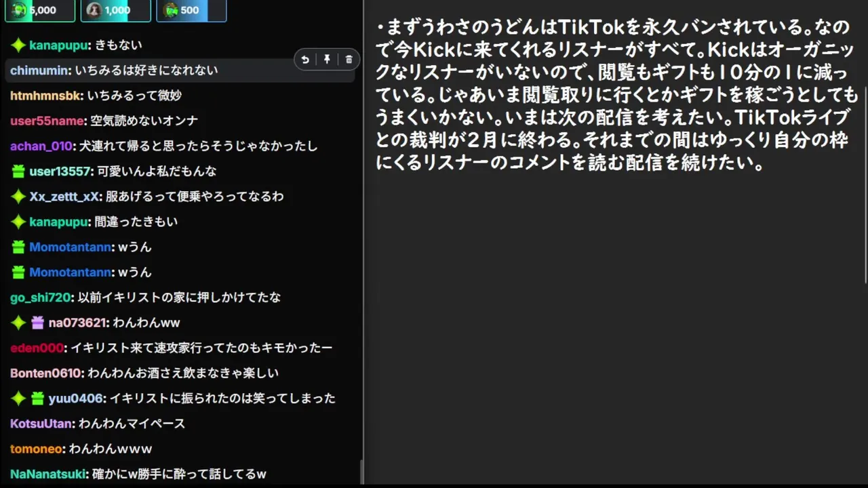The width and height of the screenshot is (868, 488).
Task: Click the purple username KotsuUtan
Action: click(41, 424)
